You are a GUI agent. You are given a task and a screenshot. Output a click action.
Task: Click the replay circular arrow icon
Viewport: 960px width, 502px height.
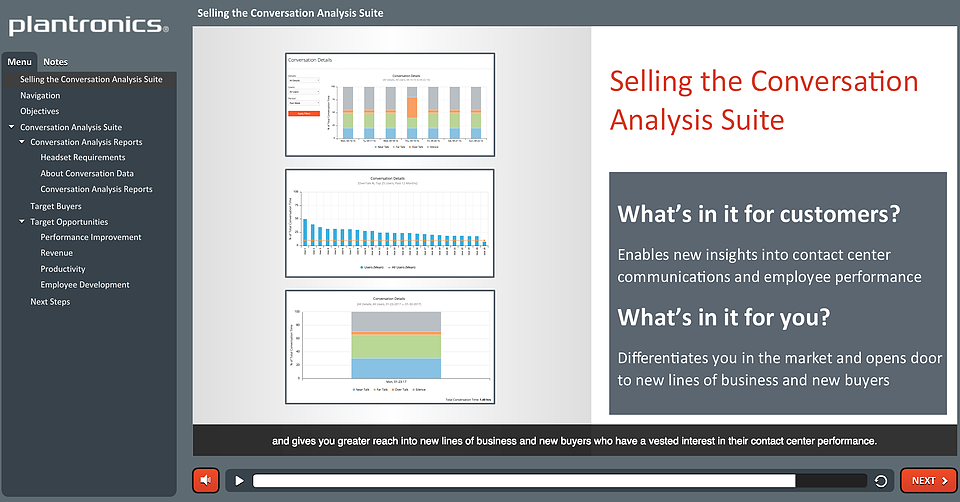coord(880,481)
